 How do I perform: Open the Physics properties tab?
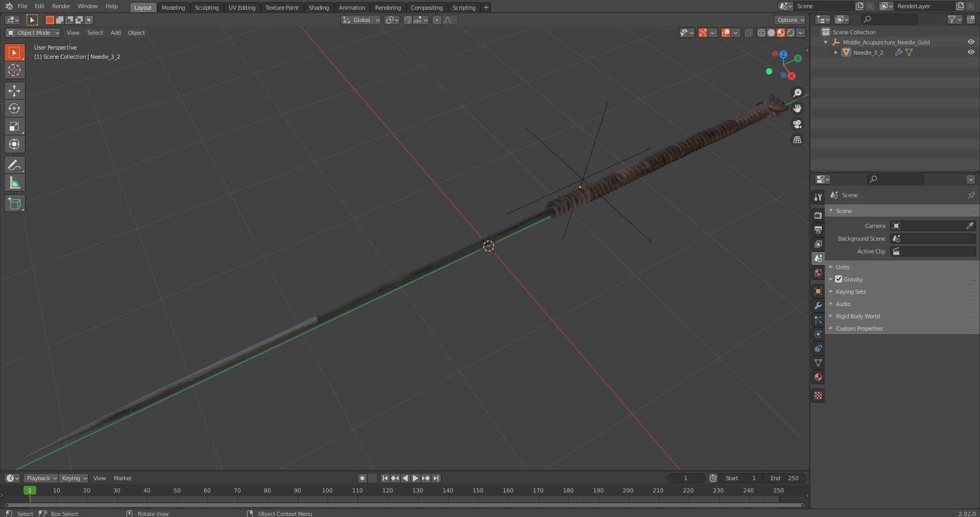point(818,334)
